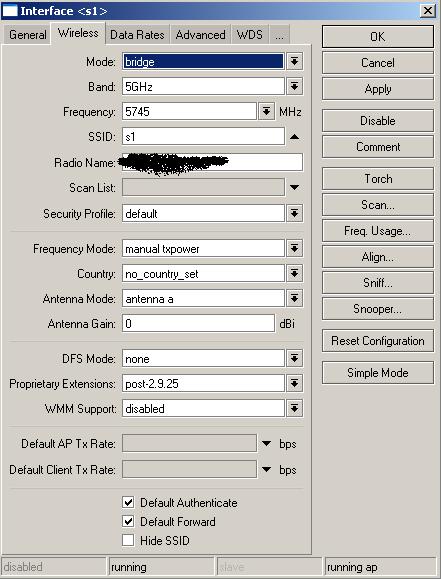441x579 pixels.
Task: Expand Default AP Tx Rate arrow
Action: pos(266,443)
